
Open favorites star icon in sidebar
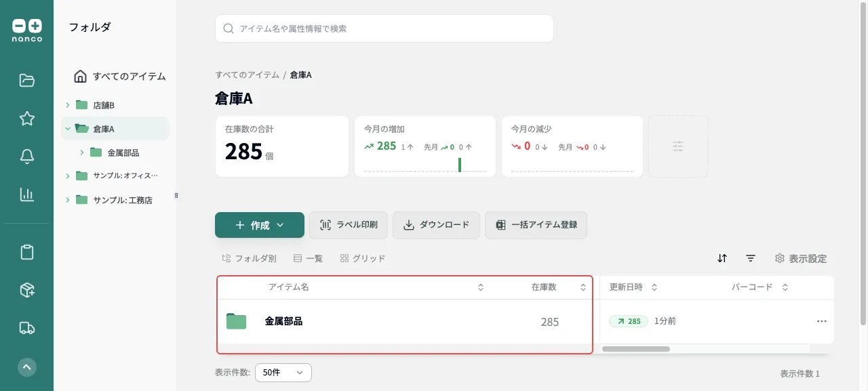pos(27,119)
